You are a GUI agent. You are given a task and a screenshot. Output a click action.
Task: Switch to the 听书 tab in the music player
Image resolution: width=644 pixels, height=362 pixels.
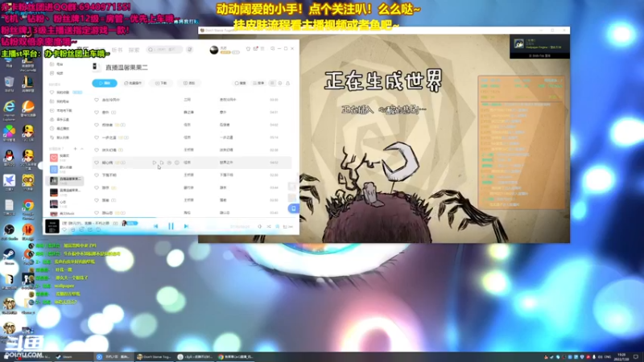(117, 50)
